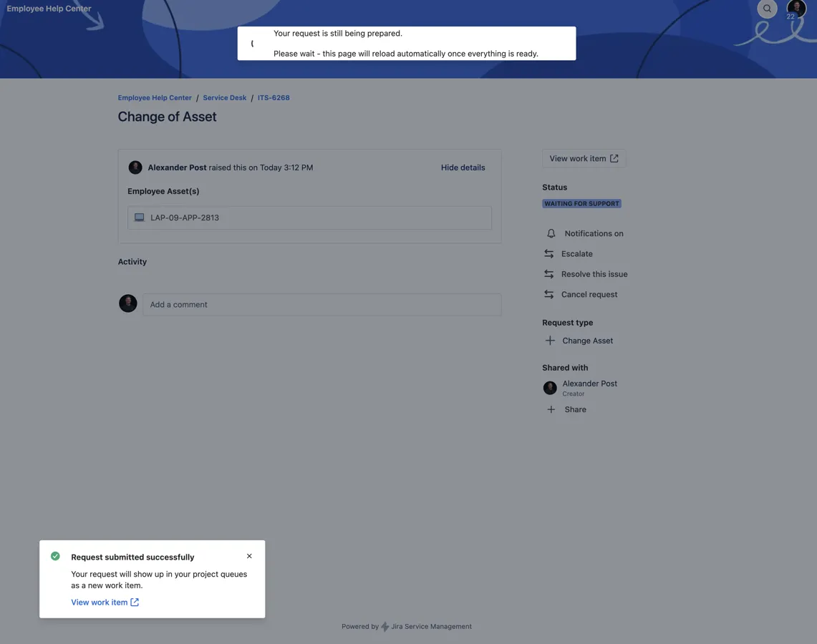The image size is (817, 644).
Task: Click Escalate action
Action: [x=569, y=254]
